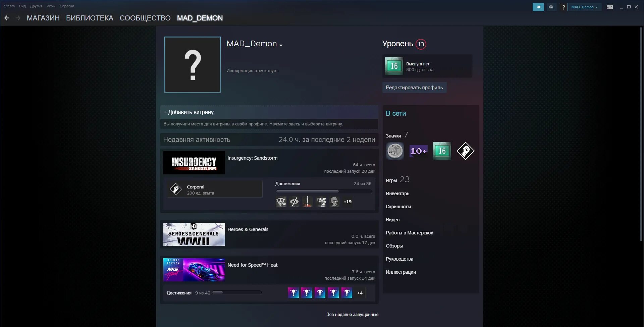Click the Insurgency: Sandstorm title text
Screen dimensions: 644x327
[253, 158]
